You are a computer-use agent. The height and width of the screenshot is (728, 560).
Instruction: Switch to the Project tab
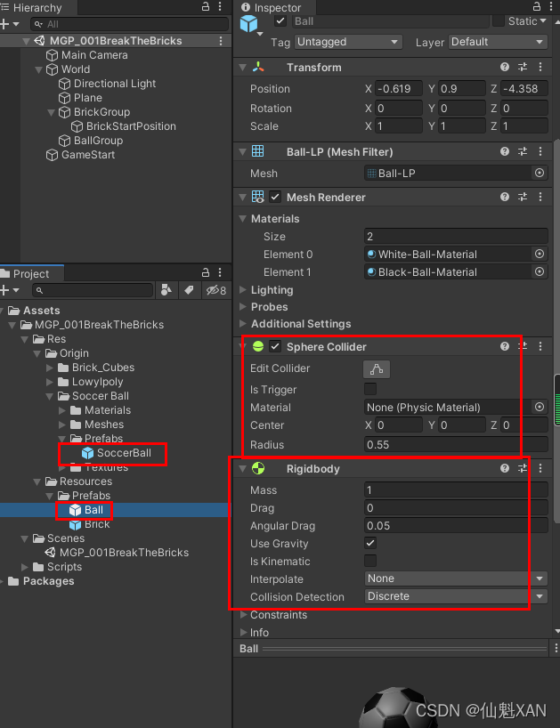point(31,273)
